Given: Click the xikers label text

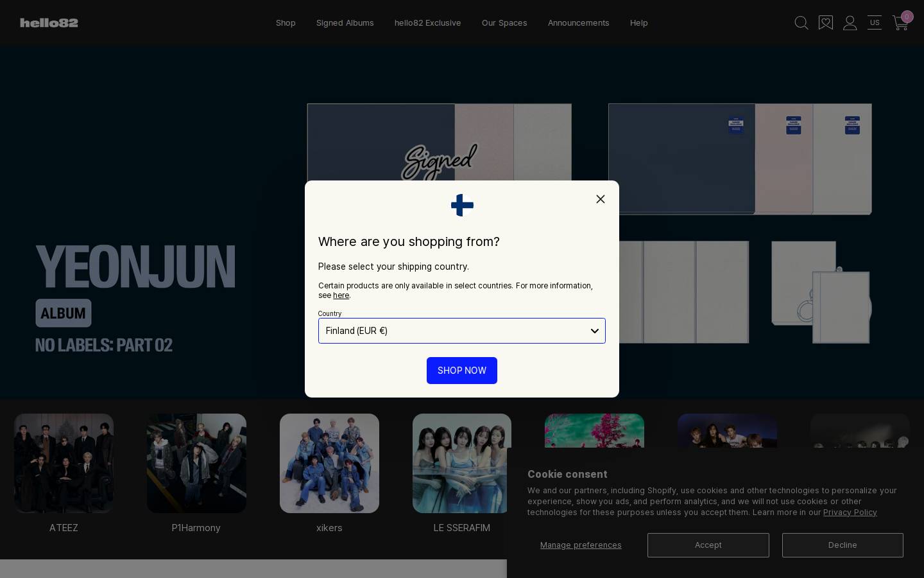Looking at the screenshot, I should click(x=329, y=528).
